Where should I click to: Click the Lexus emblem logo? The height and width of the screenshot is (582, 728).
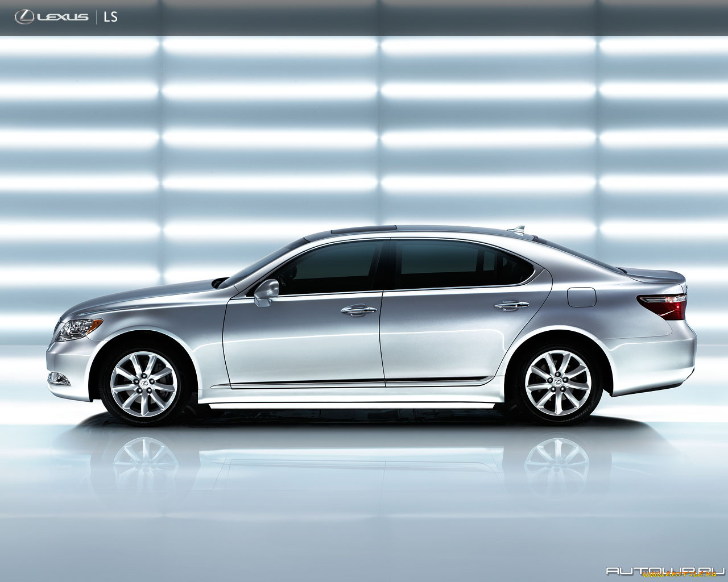(x=24, y=16)
